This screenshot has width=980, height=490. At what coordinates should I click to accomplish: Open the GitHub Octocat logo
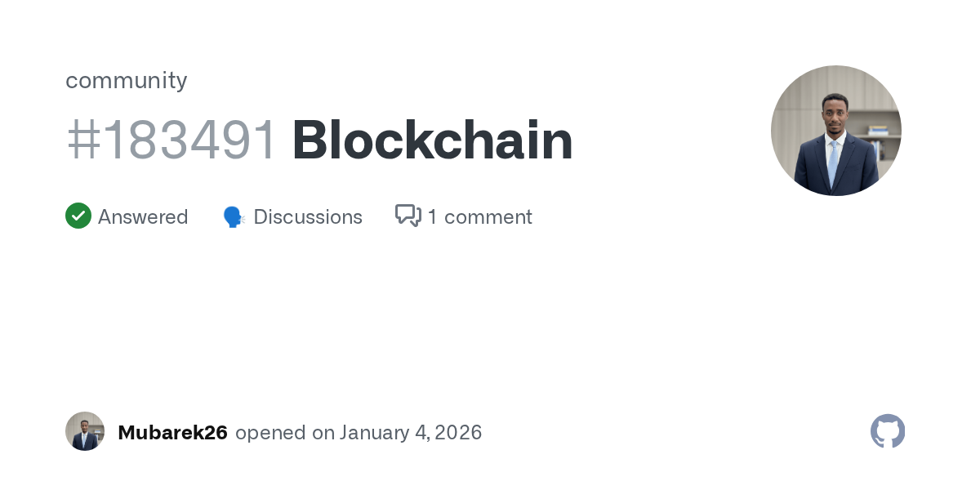pos(888,431)
